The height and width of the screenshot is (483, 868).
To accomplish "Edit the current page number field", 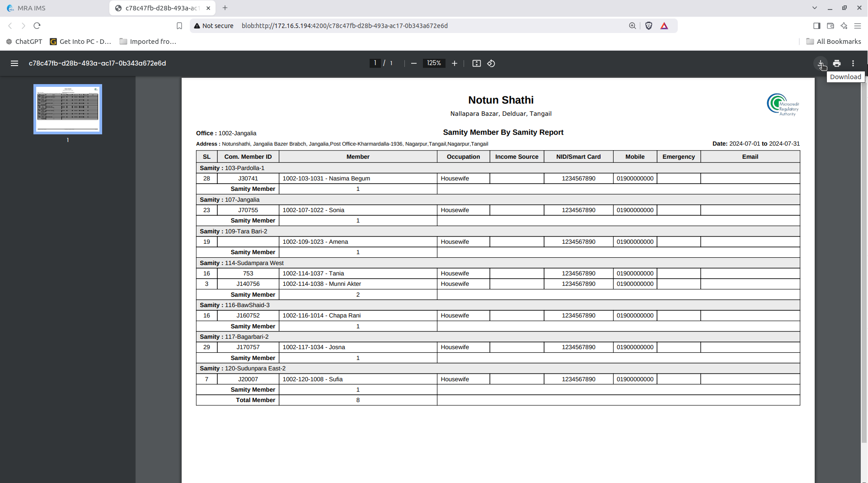I will (375, 63).
